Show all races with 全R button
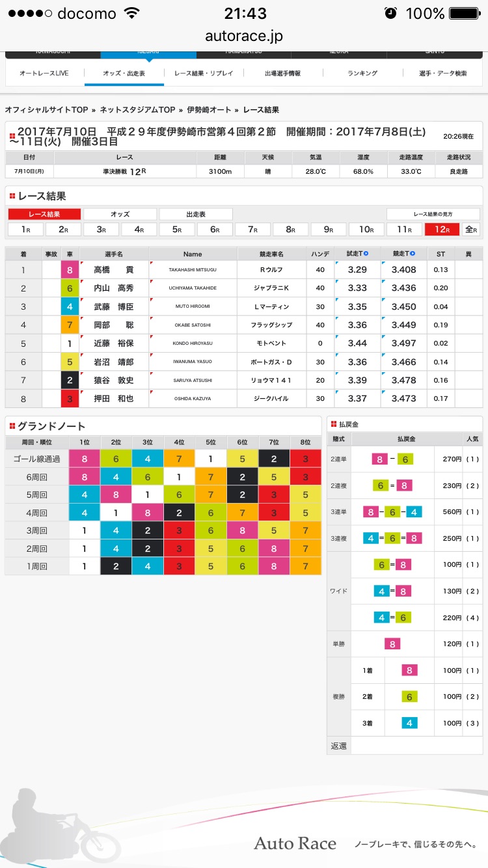 [x=471, y=229]
